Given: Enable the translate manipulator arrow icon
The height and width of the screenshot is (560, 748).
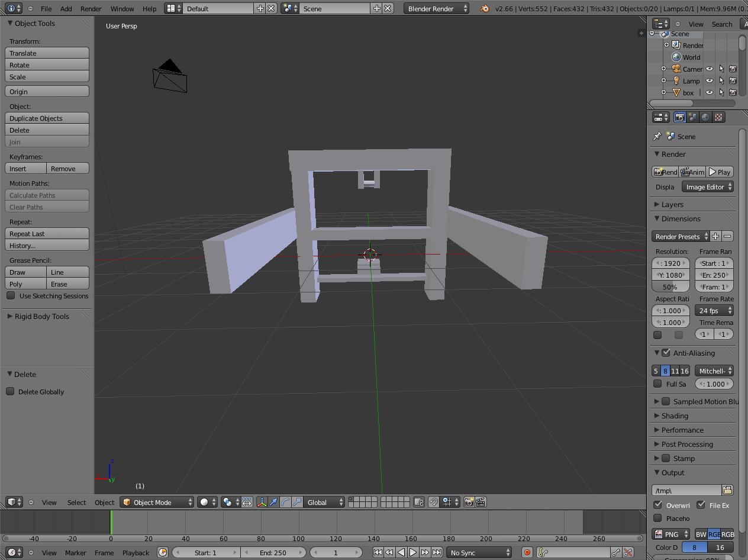Looking at the screenshot, I should 273,502.
